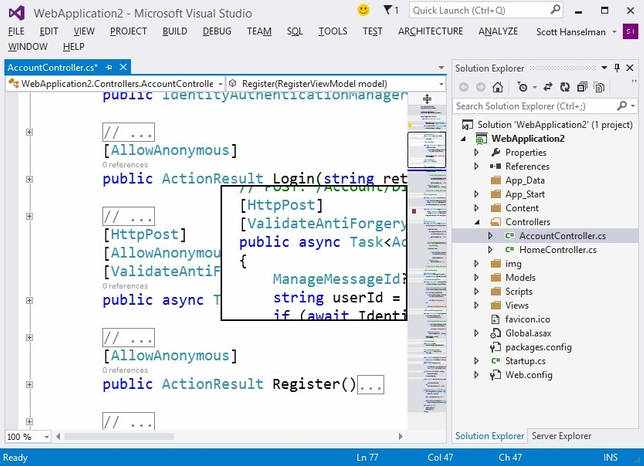Close the AccountController.cs tab
Screen dimensions: 644x466
[x=123, y=67]
